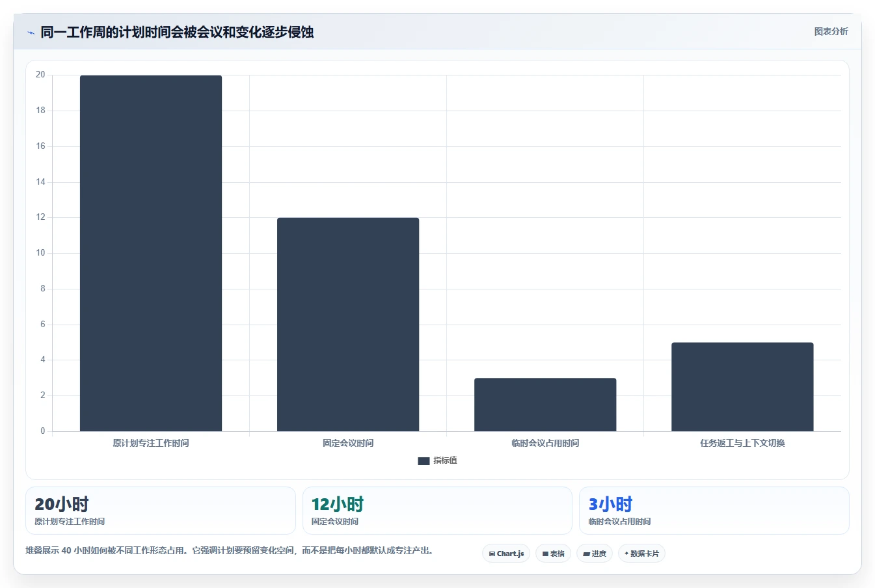This screenshot has height=588, width=875.
Task: Click the blue icon before the chart title
Action: (31, 33)
